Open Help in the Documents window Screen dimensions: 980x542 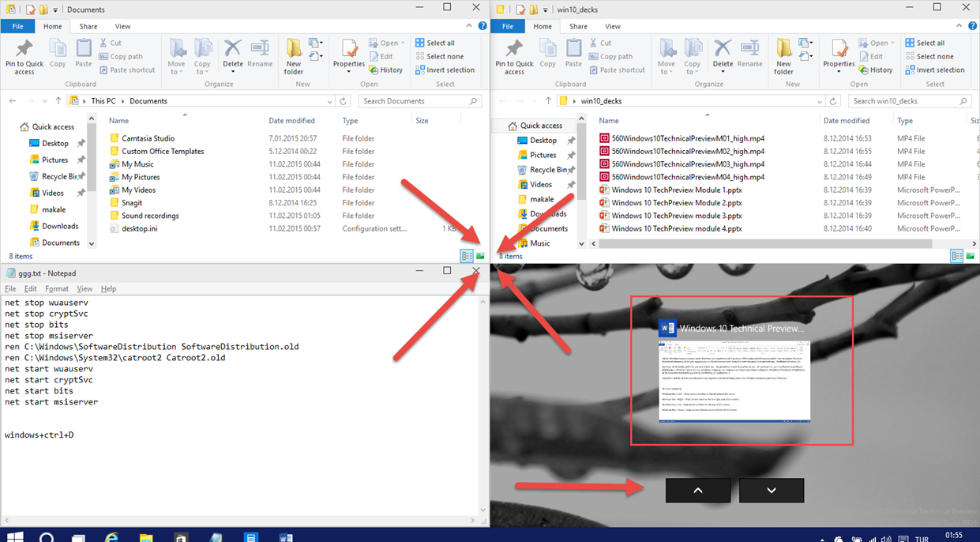482,26
